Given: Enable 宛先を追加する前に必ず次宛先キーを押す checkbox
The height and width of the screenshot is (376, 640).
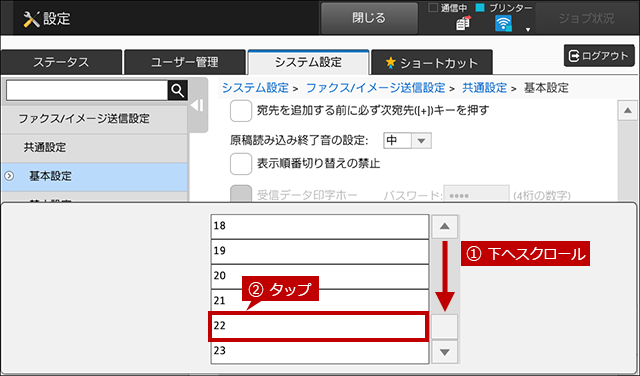Looking at the screenshot, I should tap(241, 111).
